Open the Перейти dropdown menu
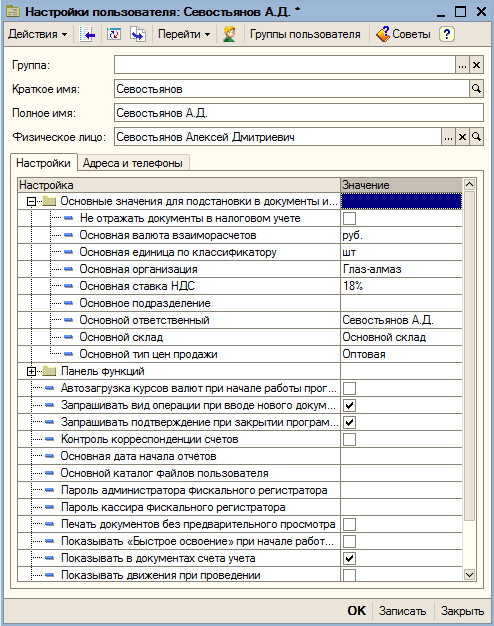This screenshot has height=626, width=494. click(184, 34)
